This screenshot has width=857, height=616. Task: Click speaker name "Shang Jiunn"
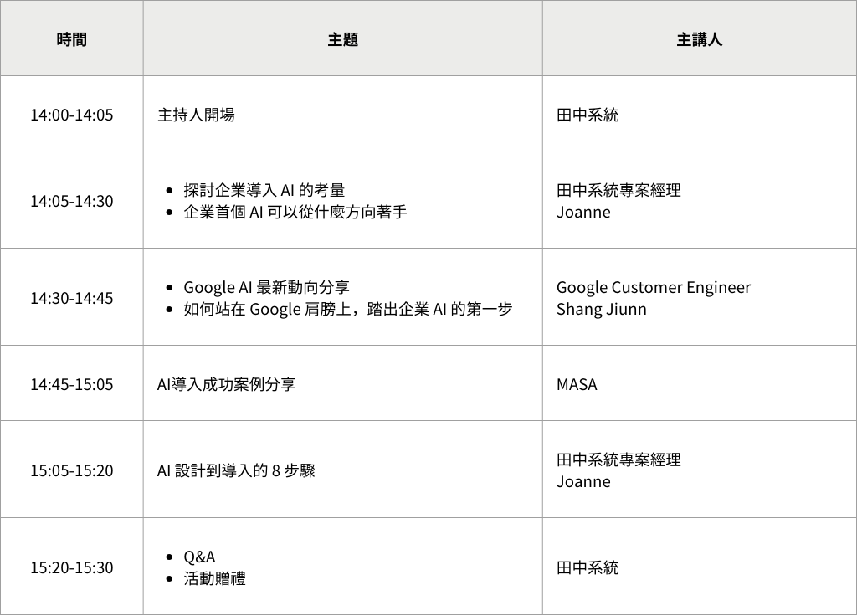pyautogui.click(x=601, y=309)
